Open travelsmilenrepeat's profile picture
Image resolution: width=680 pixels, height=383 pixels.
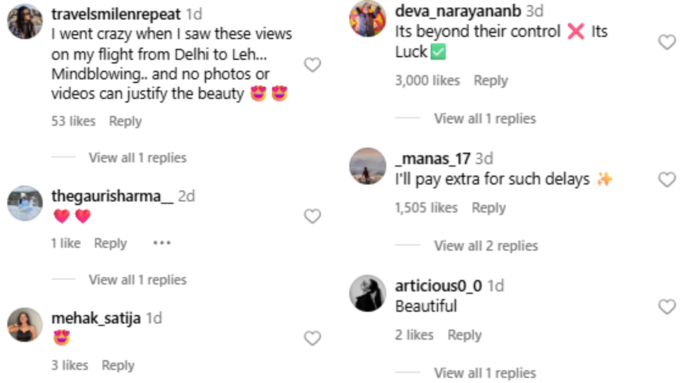pyautogui.click(x=25, y=21)
